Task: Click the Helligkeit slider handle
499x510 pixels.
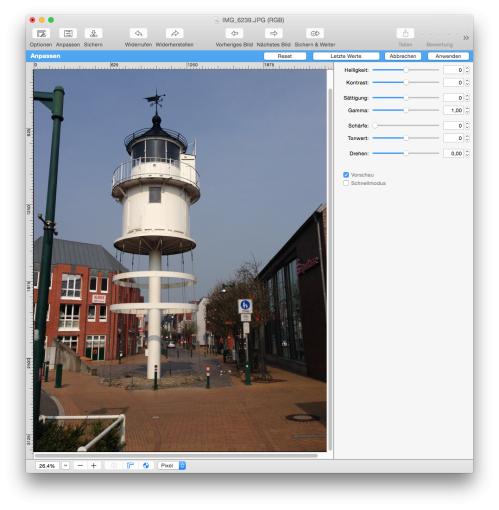Action: click(406, 70)
